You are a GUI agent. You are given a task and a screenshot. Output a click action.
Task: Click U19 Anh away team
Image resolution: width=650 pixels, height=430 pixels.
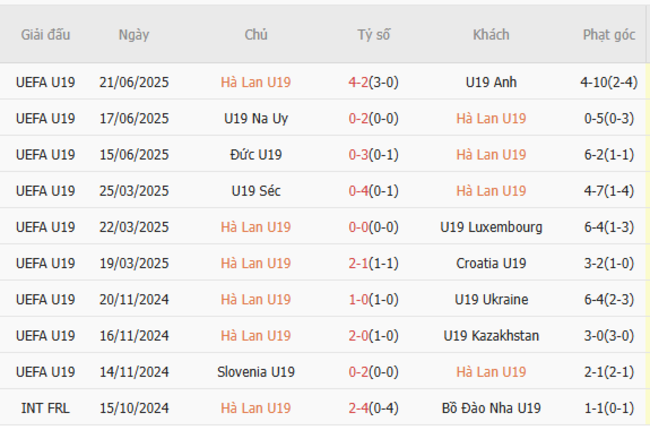491,83
